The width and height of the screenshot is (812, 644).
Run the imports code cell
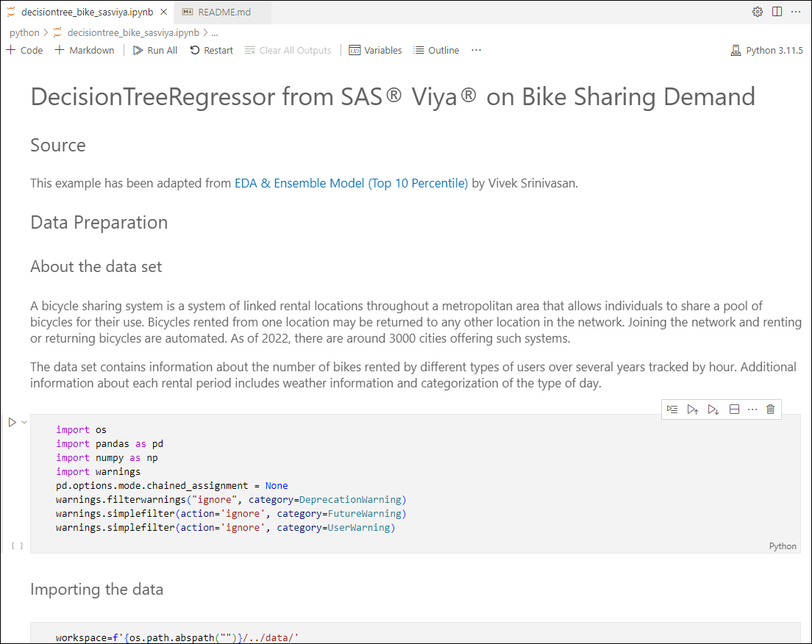tap(13, 423)
